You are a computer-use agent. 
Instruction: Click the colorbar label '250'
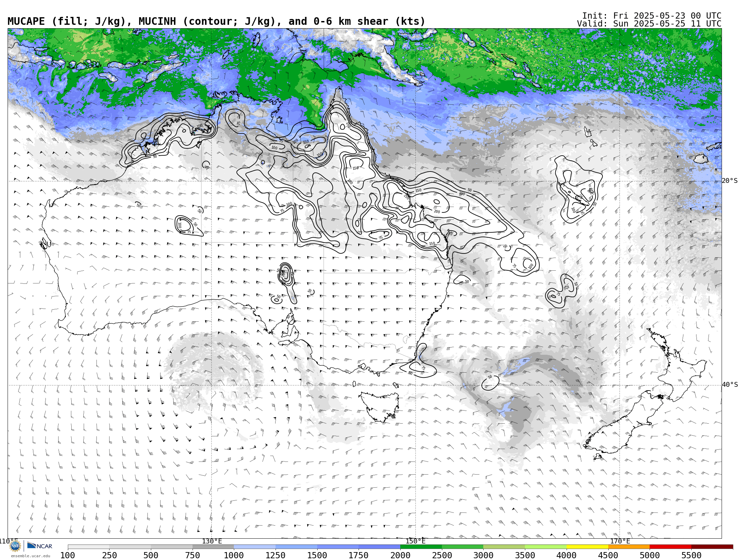pyautogui.click(x=109, y=555)
